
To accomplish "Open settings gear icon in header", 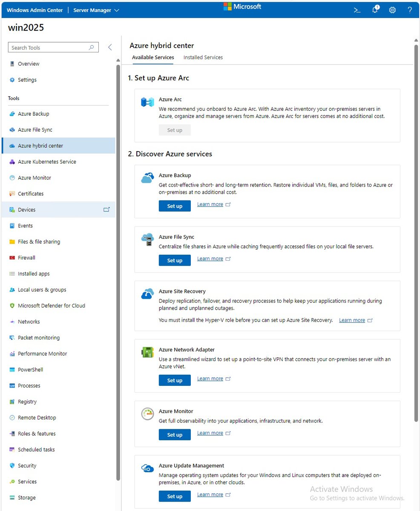I will click(392, 10).
